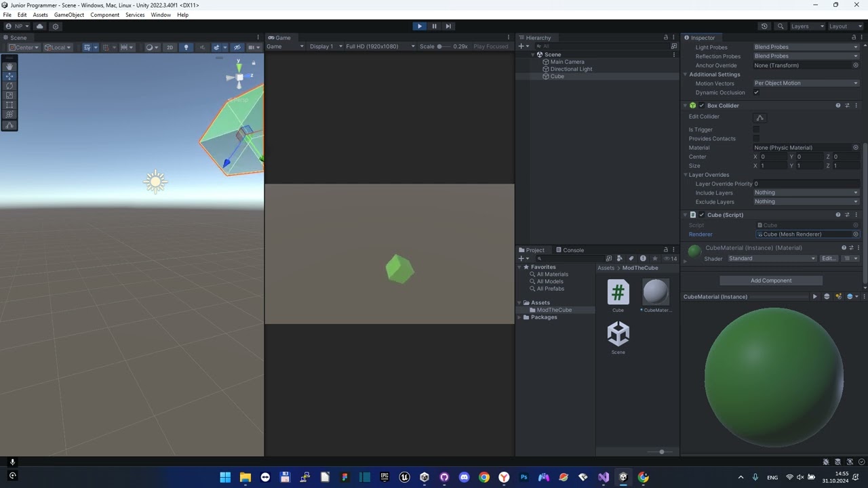Screen dimensions: 868x488
Task: Toggle Cube (Script) enabled checkbox
Action: tap(702, 215)
